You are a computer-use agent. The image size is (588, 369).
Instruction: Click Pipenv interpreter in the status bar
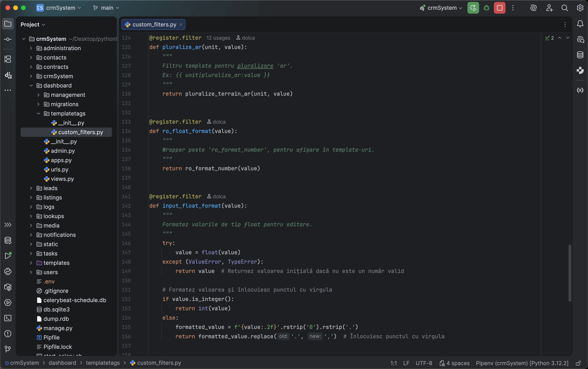(x=521, y=363)
